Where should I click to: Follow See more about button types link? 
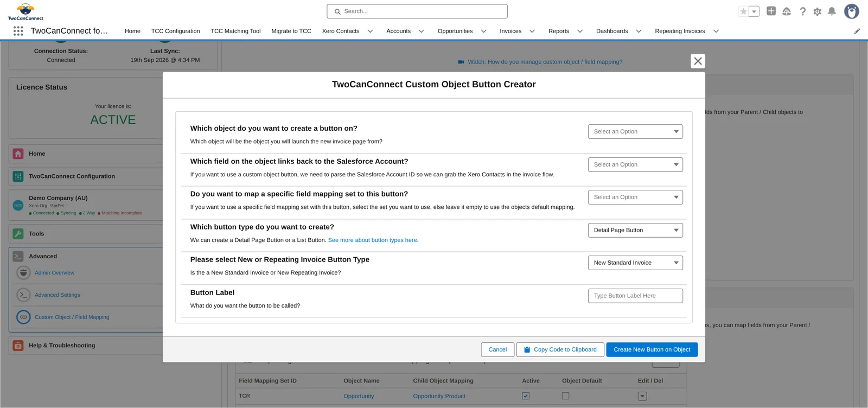[373, 240]
